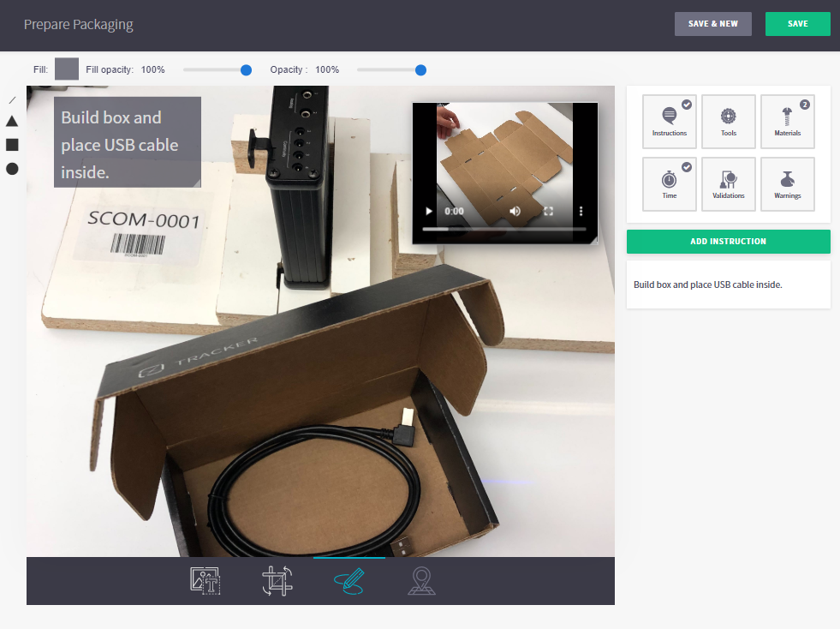Click the ADD INSTRUCTION button
This screenshot has height=629, width=840.
click(728, 241)
